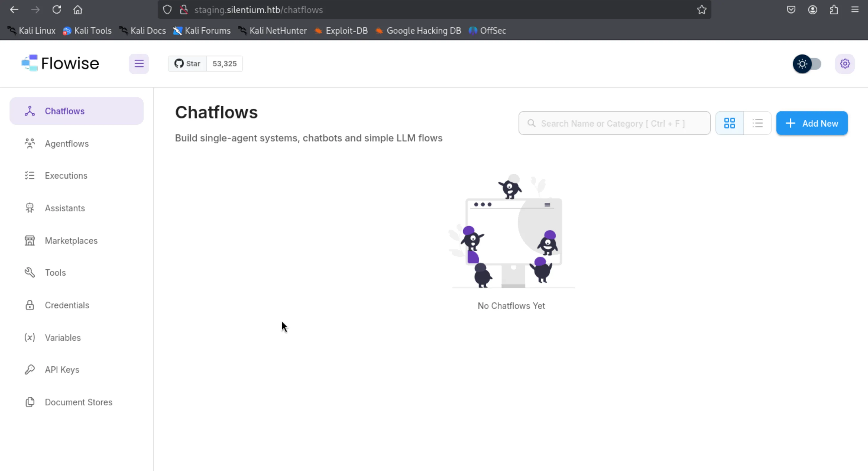Collapse the sidebar with hamburger button
The height and width of the screenshot is (471, 868).
tap(139, 64)
